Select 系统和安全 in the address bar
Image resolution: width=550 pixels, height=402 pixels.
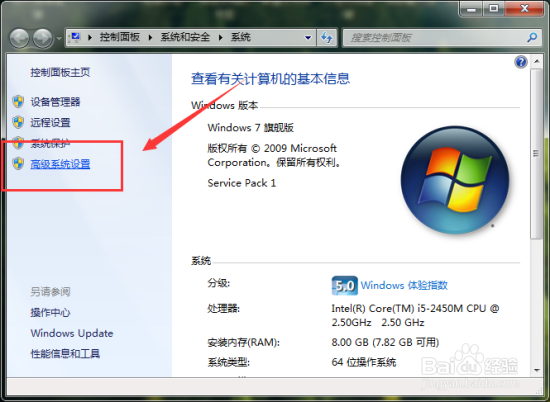click(x=185, y=37)
